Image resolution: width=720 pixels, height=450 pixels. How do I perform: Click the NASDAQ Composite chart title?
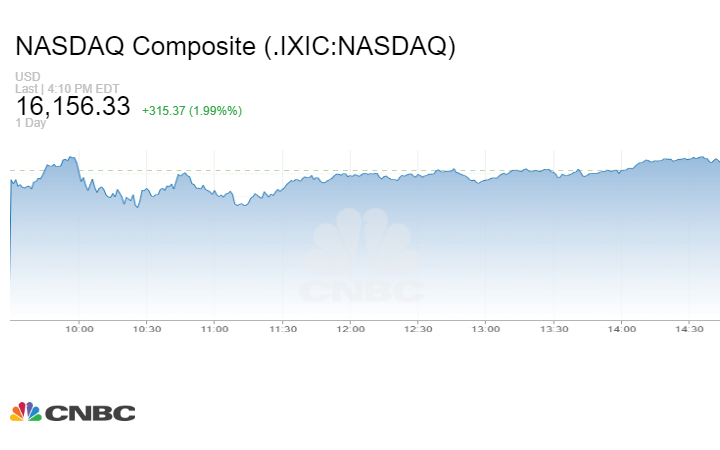[235, 46]
